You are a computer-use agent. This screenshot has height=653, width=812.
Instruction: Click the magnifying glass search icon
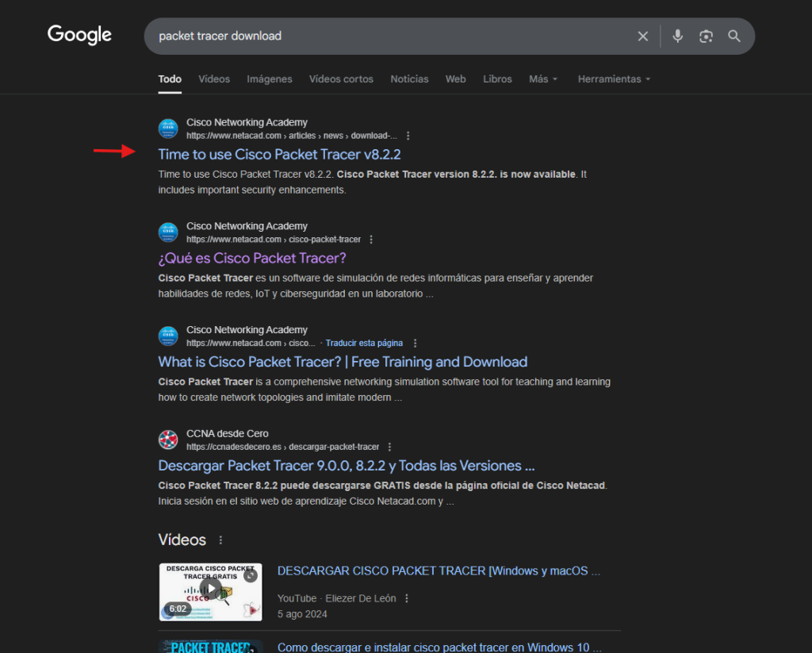(734, 36)
